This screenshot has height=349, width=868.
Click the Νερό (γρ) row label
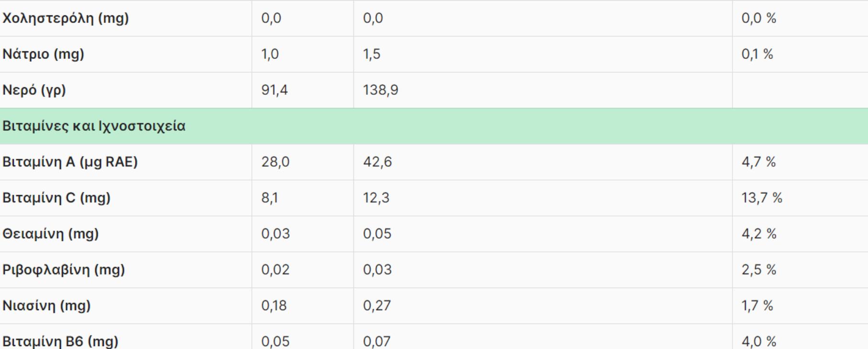[x=34, y=90]
